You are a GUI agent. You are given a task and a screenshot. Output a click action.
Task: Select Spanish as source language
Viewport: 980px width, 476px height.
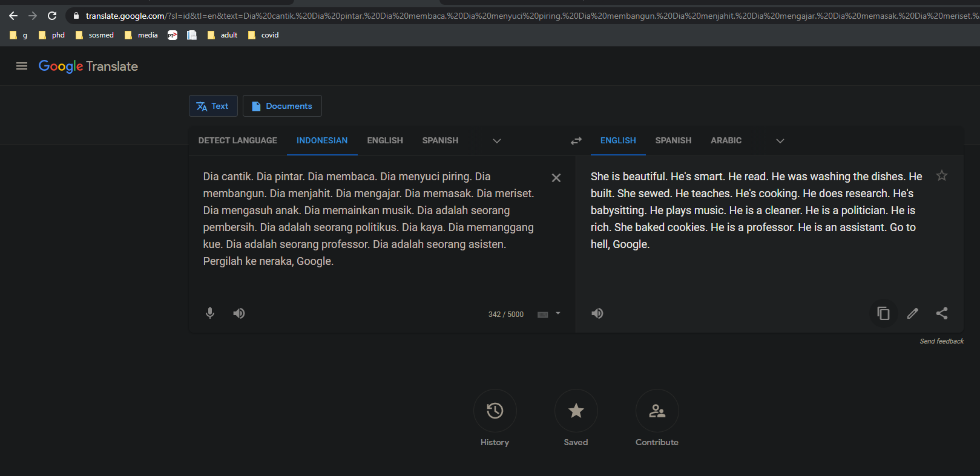pyautogui.click(x=440, y=140)
